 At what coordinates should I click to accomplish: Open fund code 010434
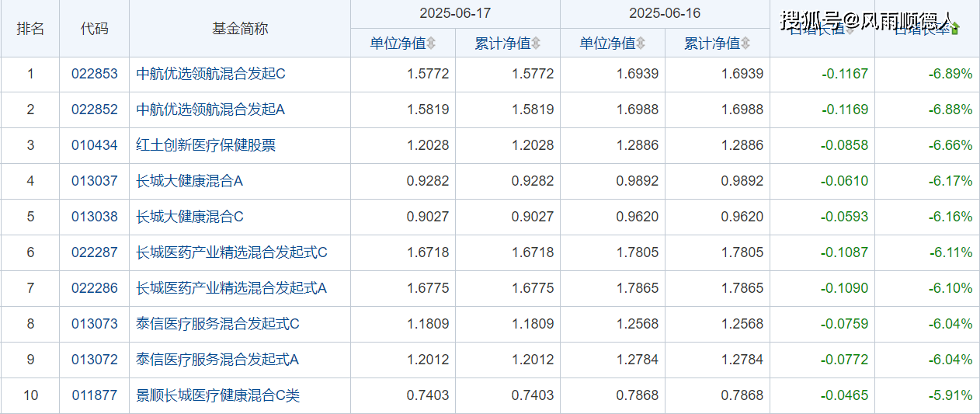point(95,146)
